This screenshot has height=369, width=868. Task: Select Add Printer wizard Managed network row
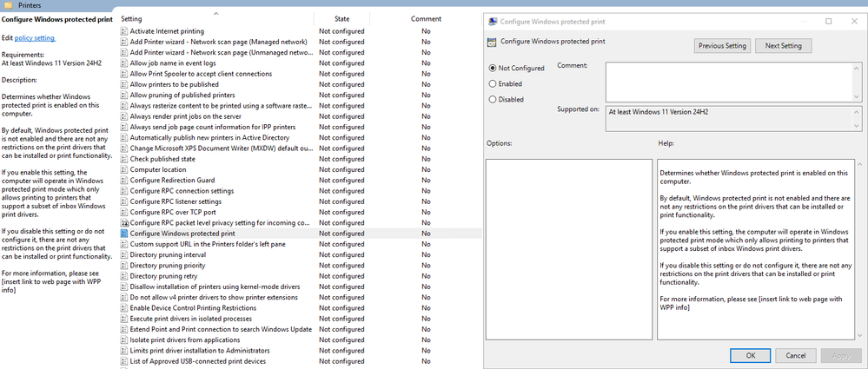tap(300, 42)
